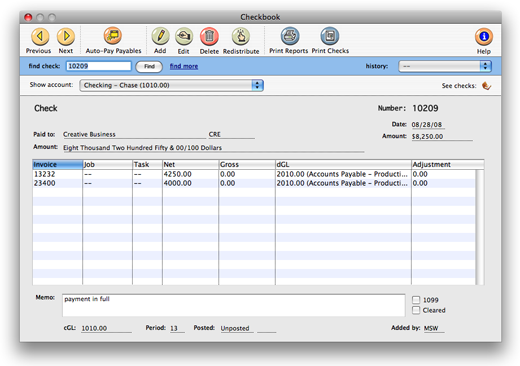Click the Net value 4250.00
520x366 pixels.
pyautogui.click(x=177, y=174)
